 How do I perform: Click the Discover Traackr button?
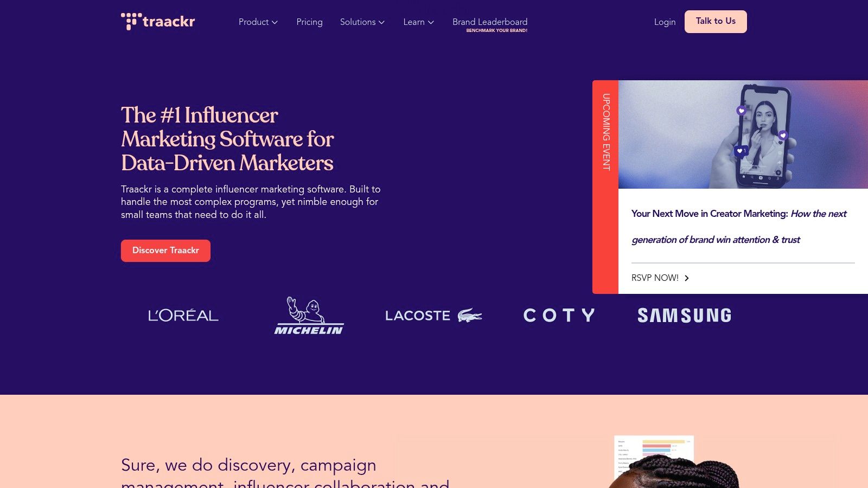tap(165, 251)
